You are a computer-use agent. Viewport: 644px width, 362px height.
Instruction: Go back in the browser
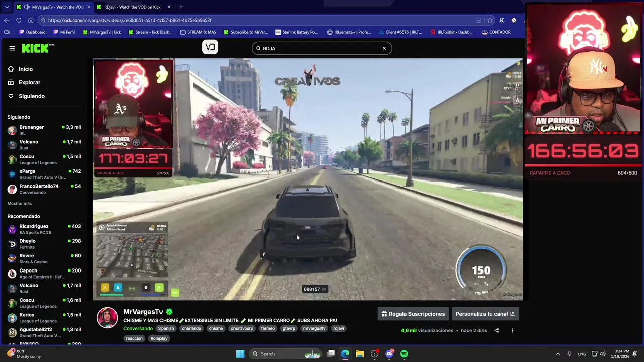pos(7,20)
